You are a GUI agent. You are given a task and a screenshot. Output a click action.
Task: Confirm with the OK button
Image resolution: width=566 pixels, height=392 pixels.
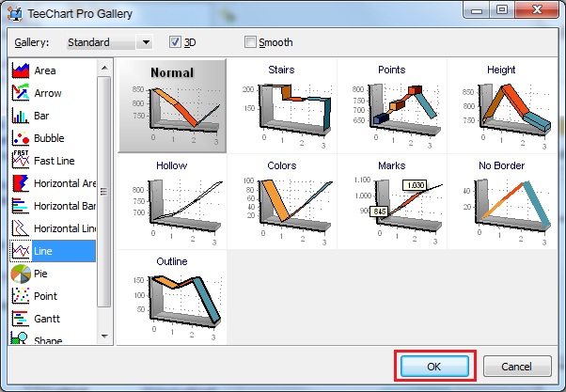pos(434,366)
